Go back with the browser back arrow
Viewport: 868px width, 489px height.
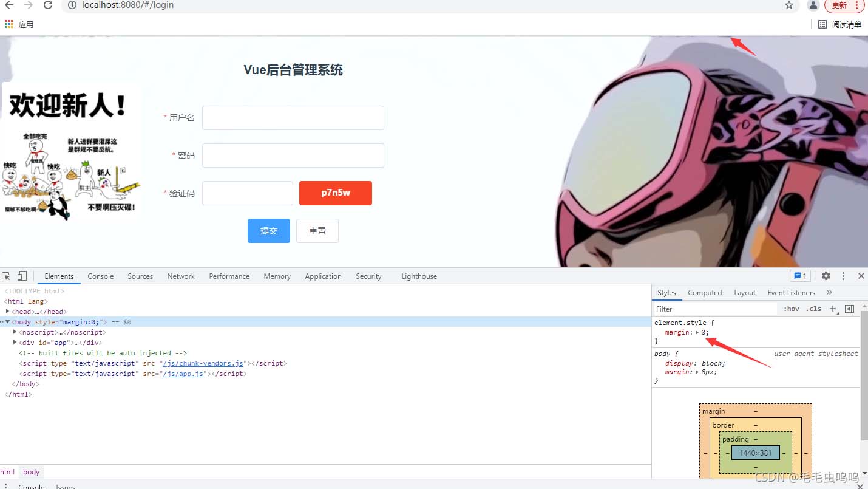tap(8, 5)
